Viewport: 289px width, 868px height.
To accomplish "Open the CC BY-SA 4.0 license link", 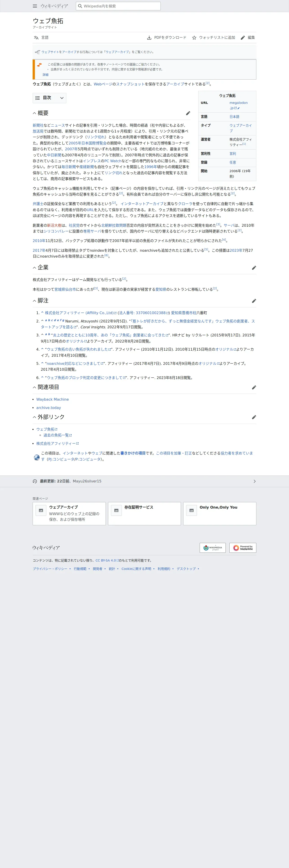I will click(x=107, y=560).
